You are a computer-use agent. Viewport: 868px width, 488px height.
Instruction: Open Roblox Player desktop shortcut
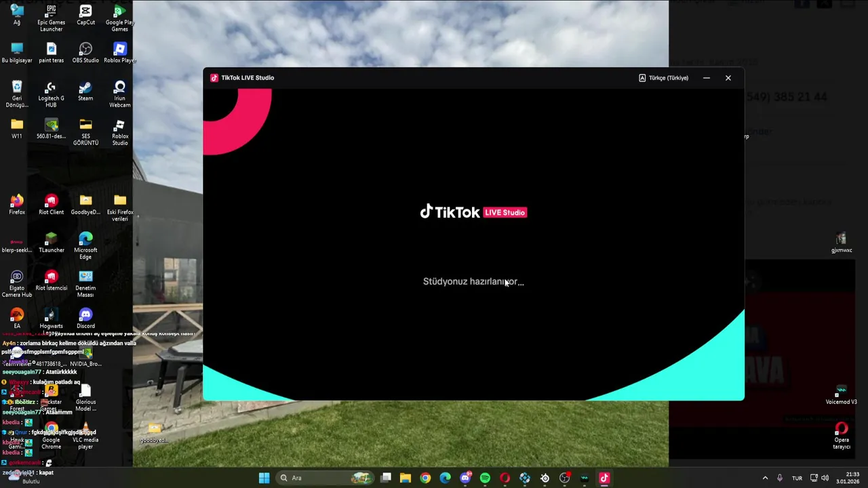pos(120,53)
